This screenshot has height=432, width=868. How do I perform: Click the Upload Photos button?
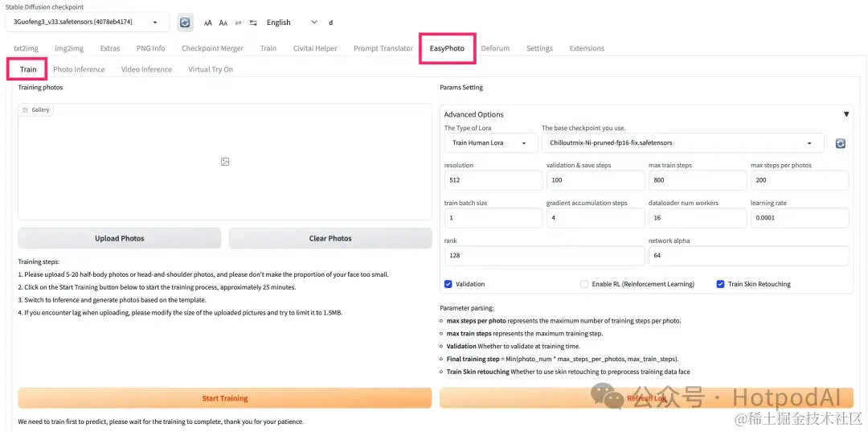point(120,238)
